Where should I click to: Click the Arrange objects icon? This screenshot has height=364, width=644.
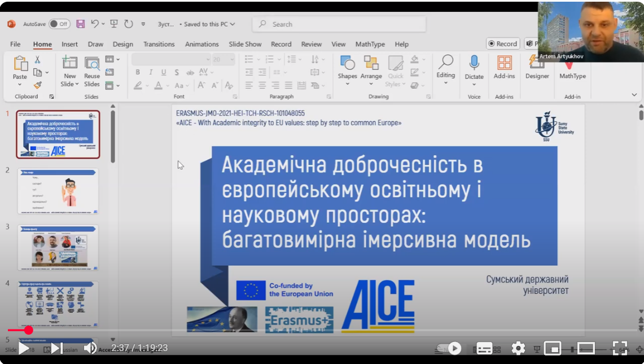coord(371,63)
